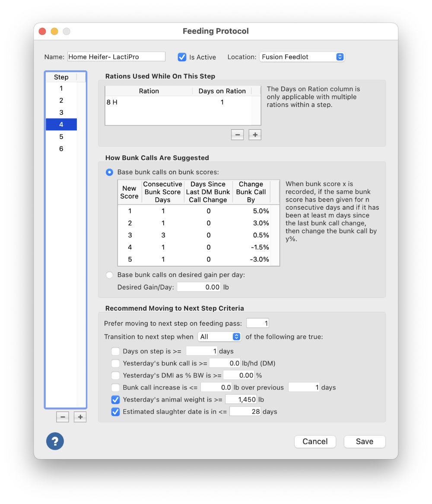Screen dimensions: 432x504
Task: Click Consecutive Bunk Score Days header
Action: 162,192
